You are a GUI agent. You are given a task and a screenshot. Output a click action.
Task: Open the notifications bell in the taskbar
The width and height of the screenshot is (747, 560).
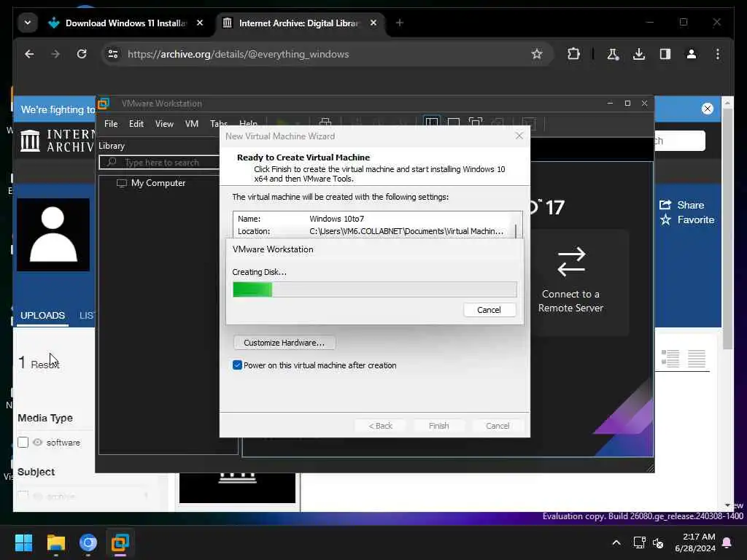pos(727,542)
